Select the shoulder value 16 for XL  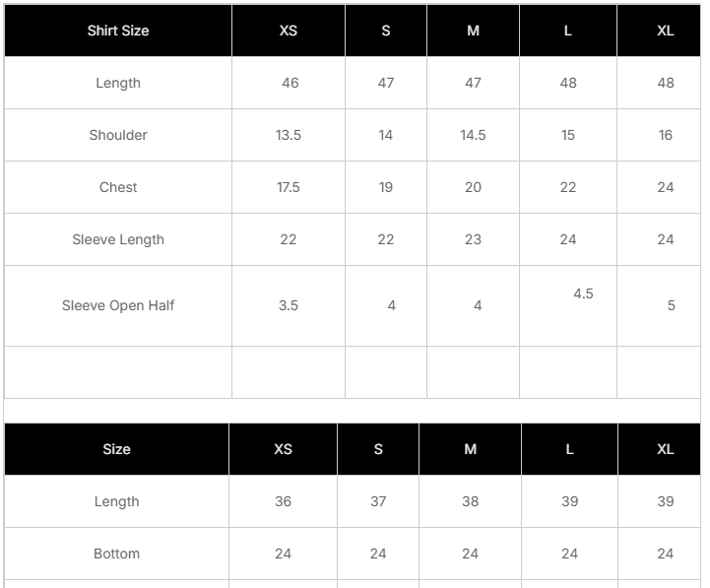[666, 135]
